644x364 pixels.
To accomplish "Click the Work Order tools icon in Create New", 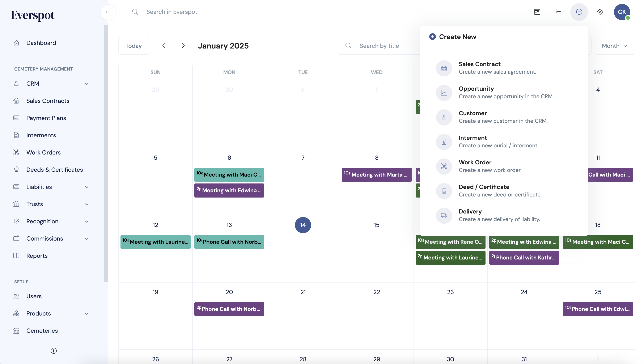I will (444, 166).
